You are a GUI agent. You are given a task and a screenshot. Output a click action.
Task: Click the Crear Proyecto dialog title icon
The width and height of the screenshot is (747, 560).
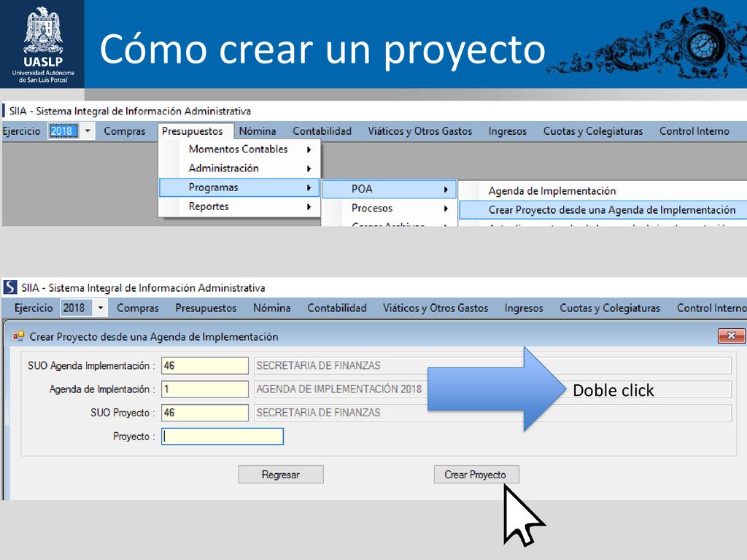[x=18, y=336]
